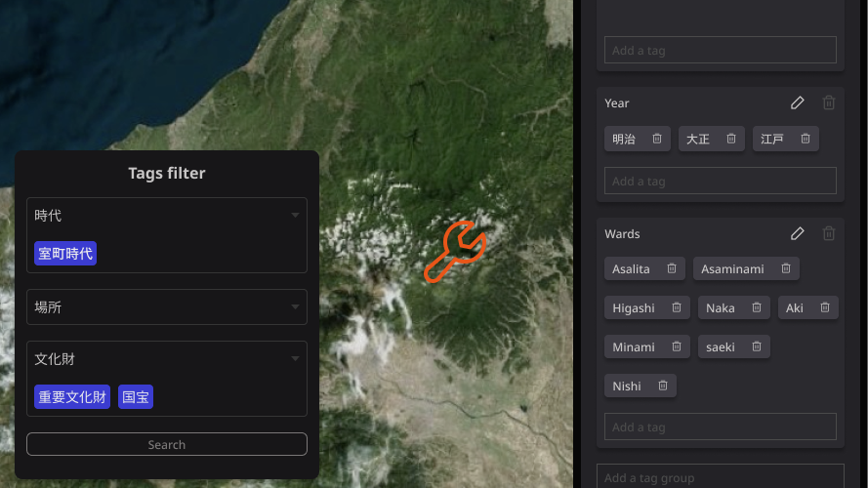The image size is (868, 488).
Task: Delete the 大正 tag
Action: [x=731, y=139]
